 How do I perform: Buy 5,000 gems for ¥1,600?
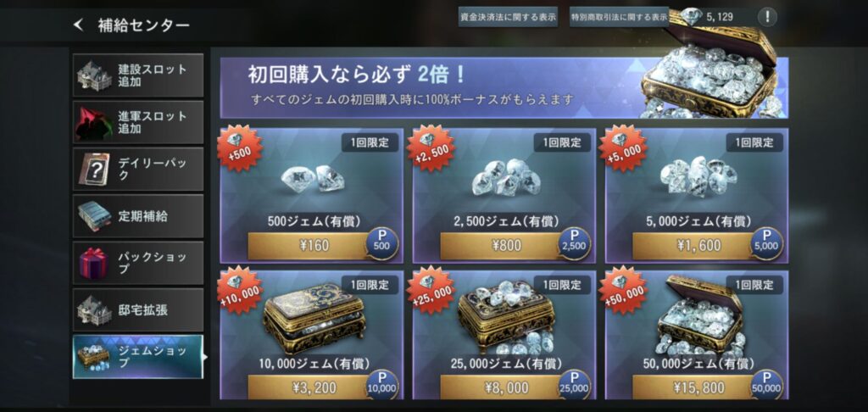(x=699, y=246)
